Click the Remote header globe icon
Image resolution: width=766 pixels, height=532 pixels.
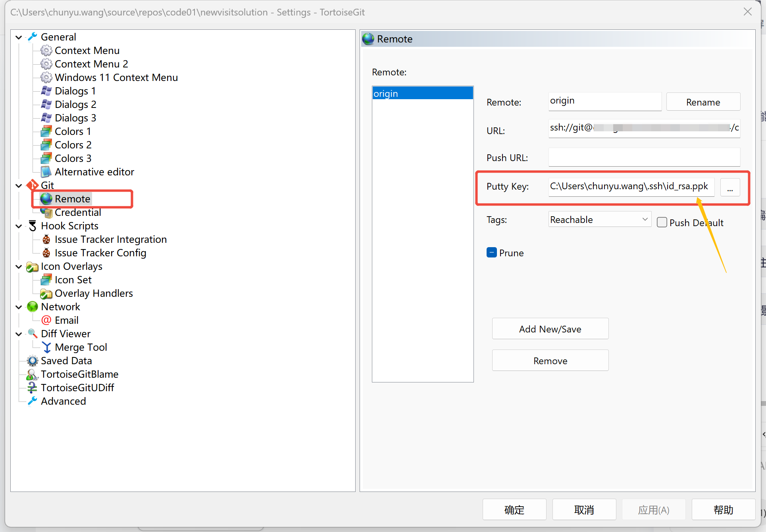[x=368, y=39]
